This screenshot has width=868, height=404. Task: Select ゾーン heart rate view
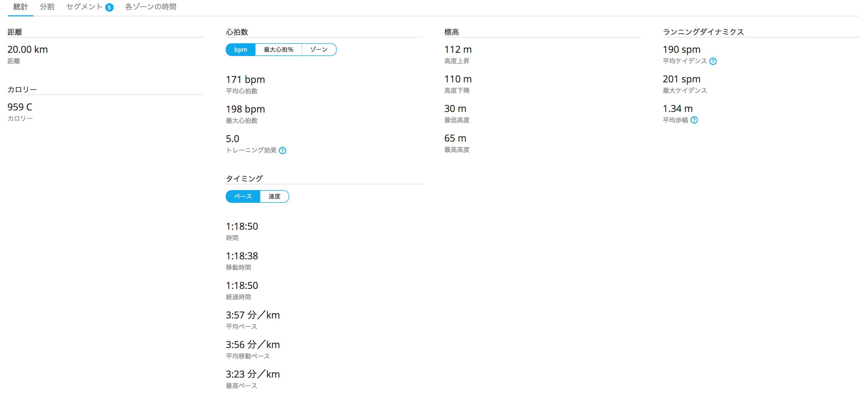319,49
